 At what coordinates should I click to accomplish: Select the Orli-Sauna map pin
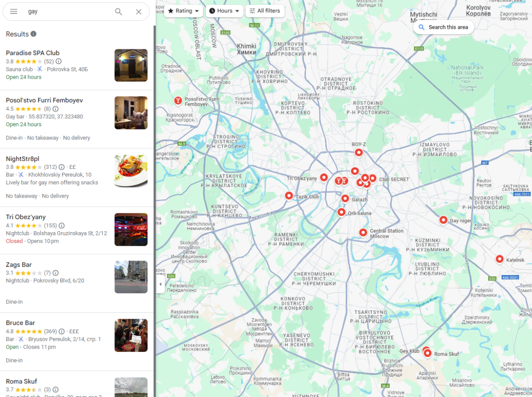pyautogui.click(x=341, y=212)
